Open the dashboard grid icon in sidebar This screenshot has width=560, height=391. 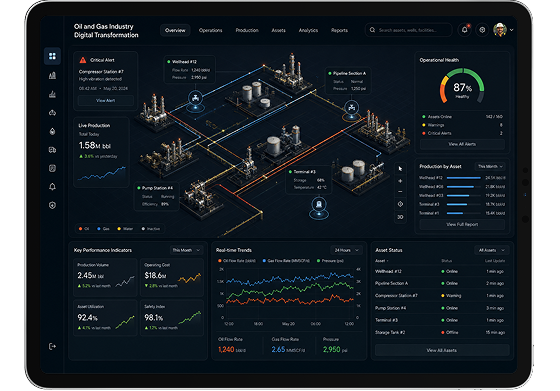coord(52,56)
